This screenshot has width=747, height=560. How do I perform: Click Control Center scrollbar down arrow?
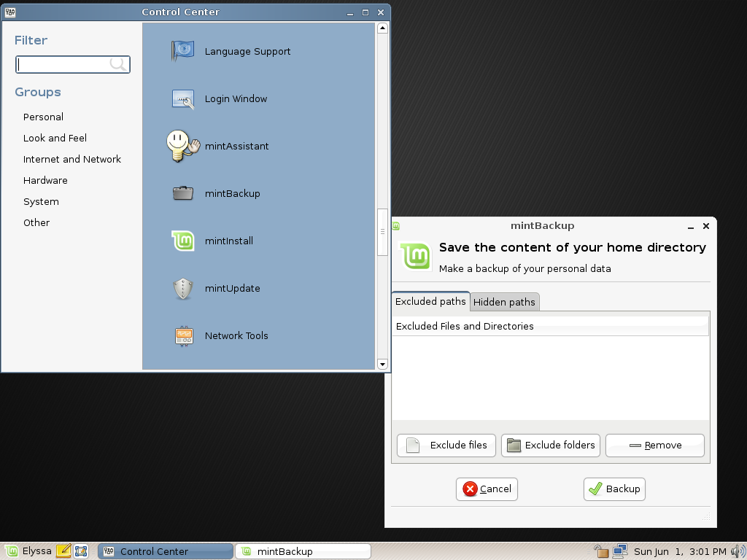[382, 365]
